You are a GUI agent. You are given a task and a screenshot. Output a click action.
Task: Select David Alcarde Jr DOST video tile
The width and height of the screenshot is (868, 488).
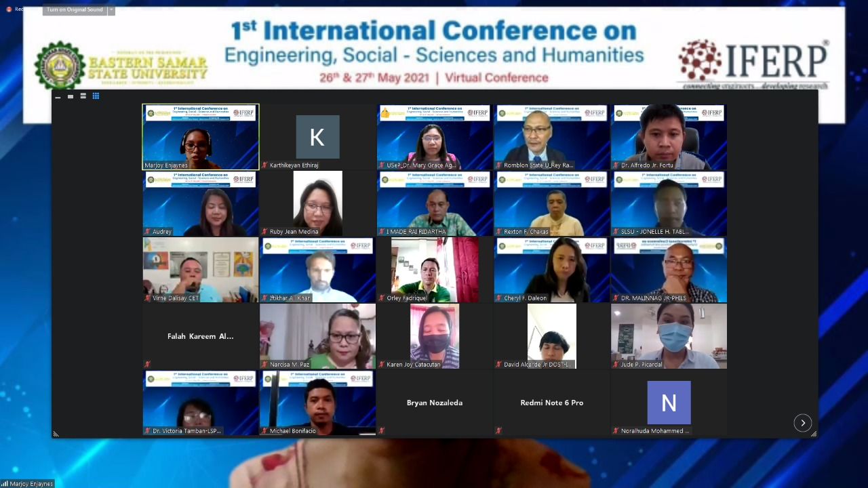552,336
